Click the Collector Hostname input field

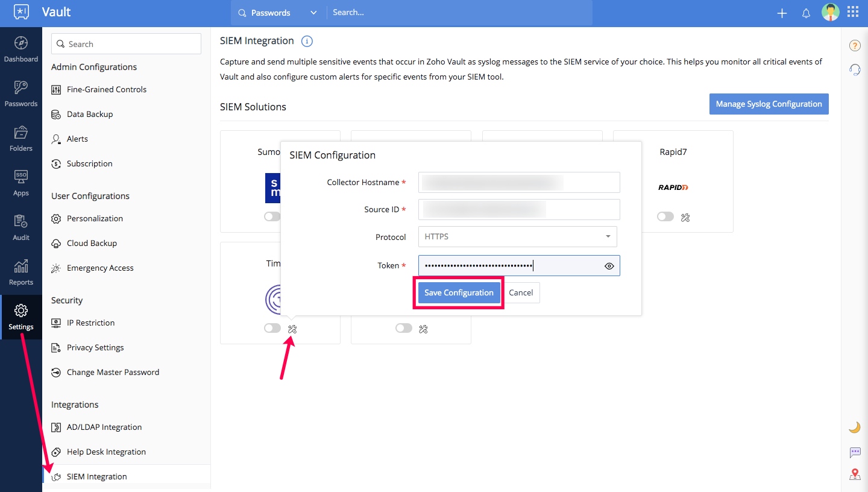point(518,182)
